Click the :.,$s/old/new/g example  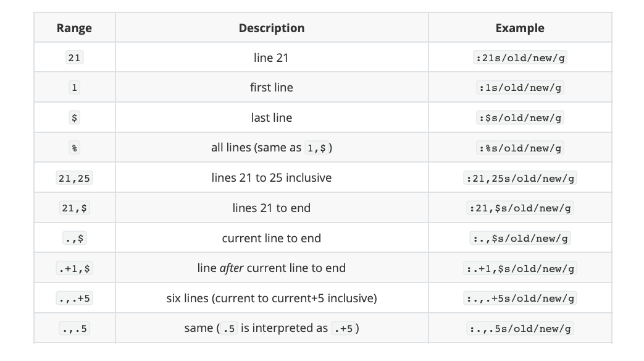[x=520, y=239]
